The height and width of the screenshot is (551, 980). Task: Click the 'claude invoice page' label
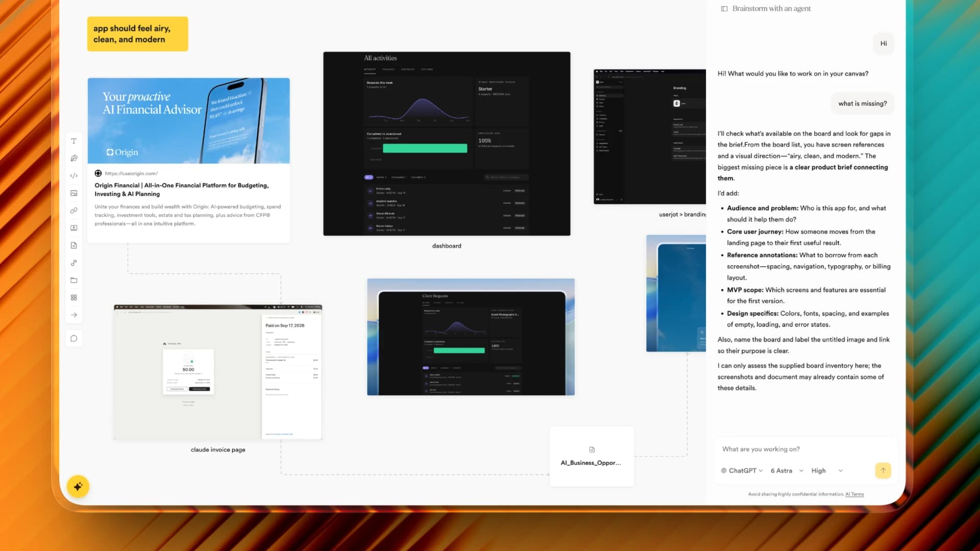click(x=218, y=449)
